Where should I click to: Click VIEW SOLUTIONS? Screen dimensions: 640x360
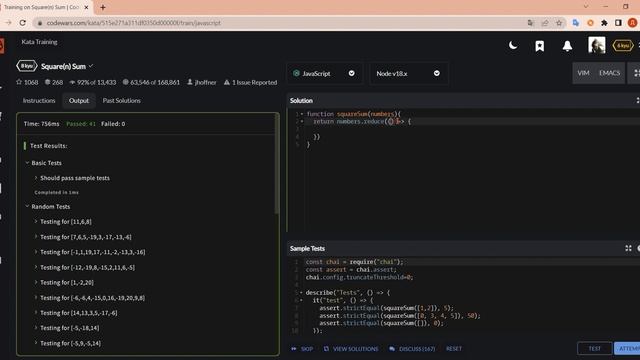(351, 349)
